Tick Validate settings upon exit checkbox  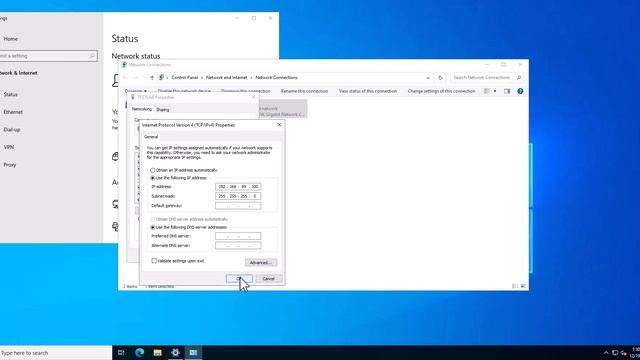tap(154, 260)
